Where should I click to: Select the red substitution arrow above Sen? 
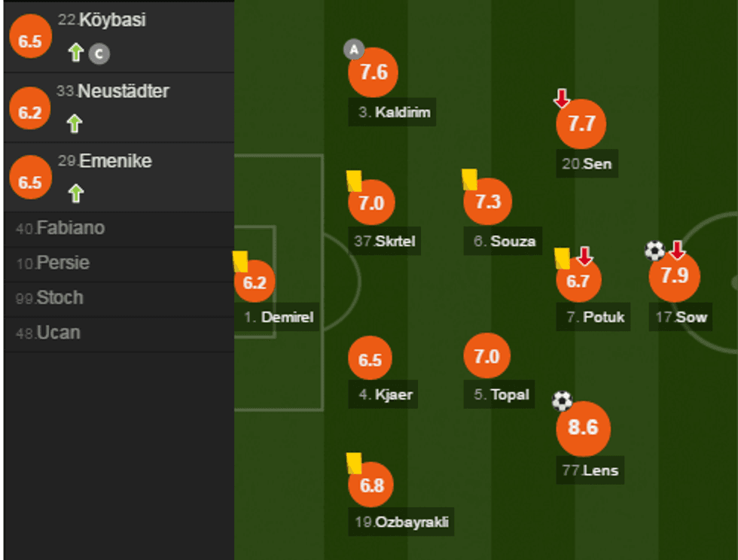pos(563,98)
